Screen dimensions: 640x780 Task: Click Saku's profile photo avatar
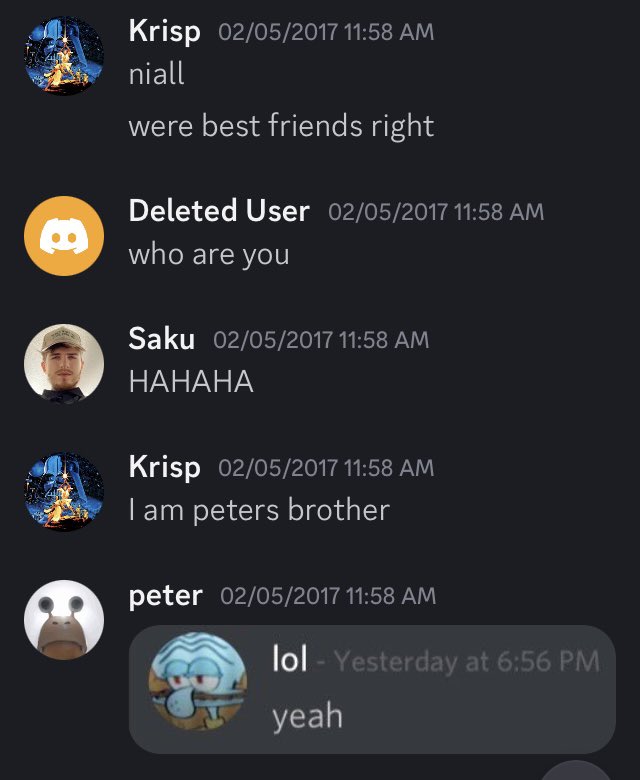[64, 364]
